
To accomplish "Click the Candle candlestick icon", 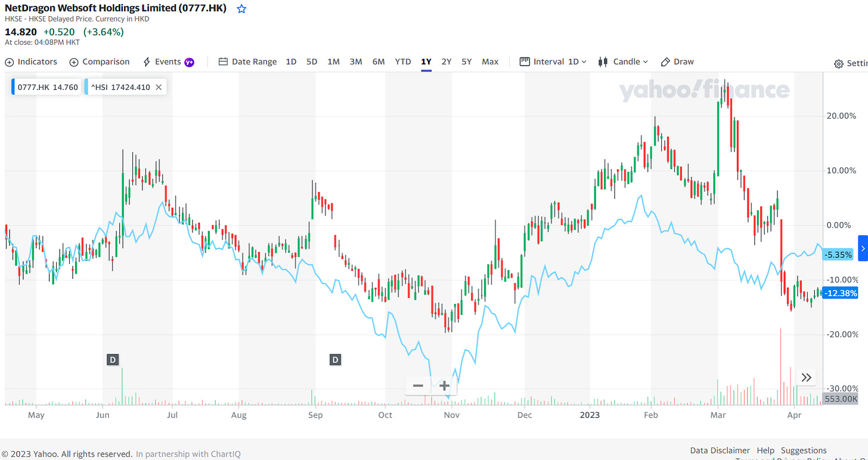I will (x=603, y=62).
